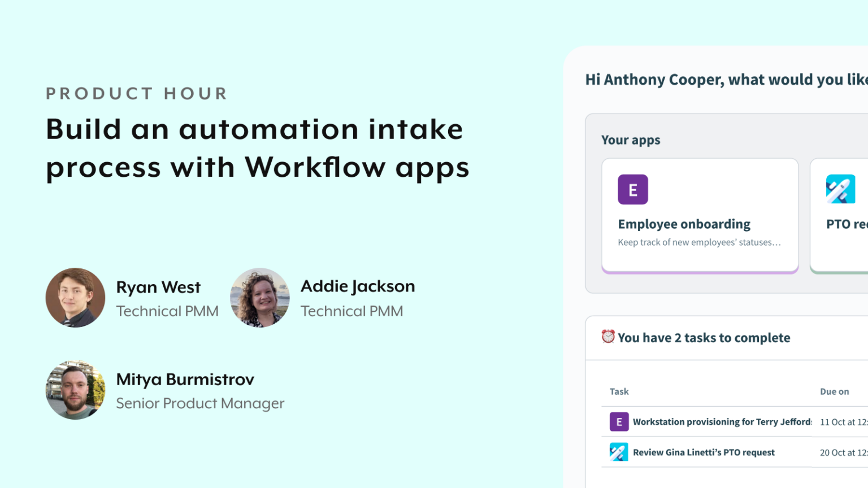The height and width of the screenshot is (488, 868).
Task: Click the purple accent bar under Employee onboarding card
Action: pos(700,271)
